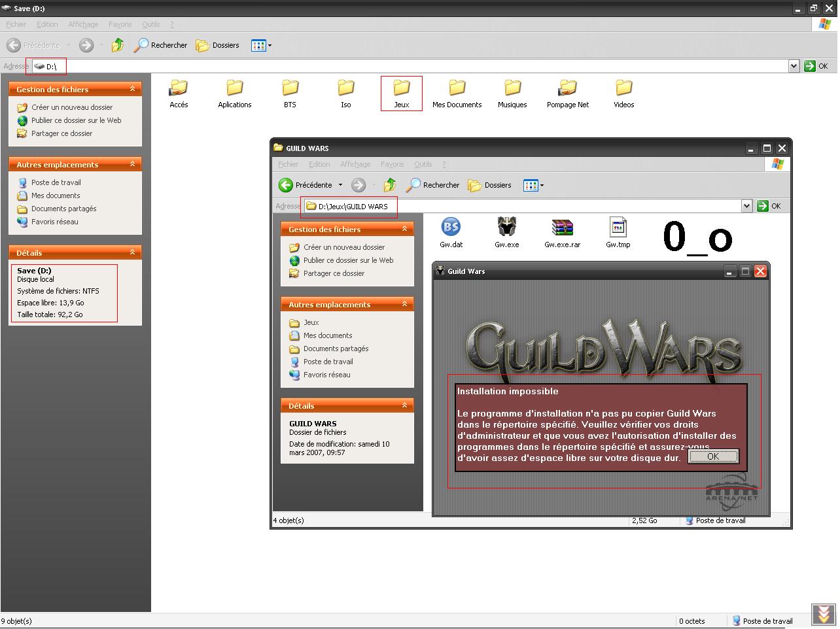The height and width of the screenshot is (629, 840).
Task: Click Rechercher in the Save (D:) toolbar
Action: coord(160,45)
